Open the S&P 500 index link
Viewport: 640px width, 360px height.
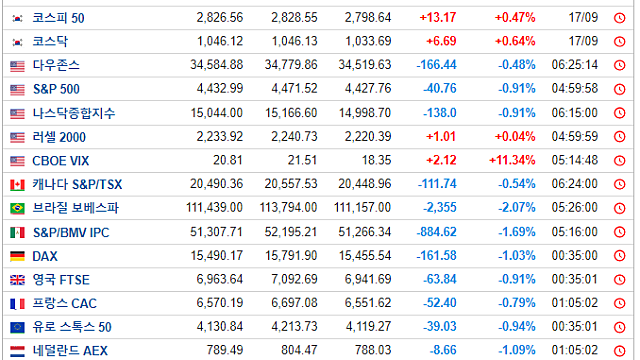coord(56,89)
